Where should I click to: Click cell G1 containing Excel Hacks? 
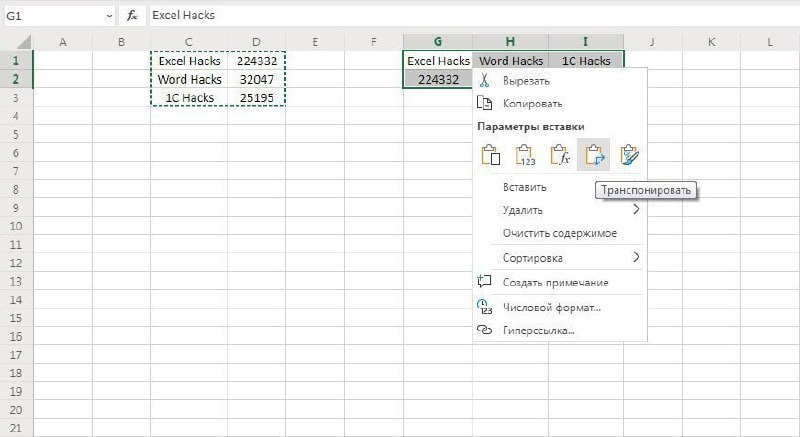pos(438,61)
